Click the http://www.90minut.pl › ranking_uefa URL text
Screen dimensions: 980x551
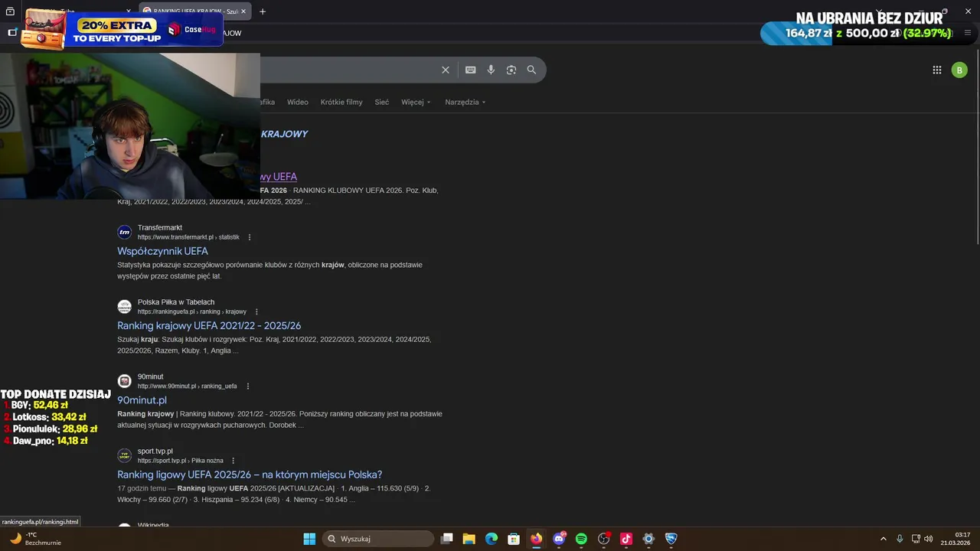click(x=188, y=386)
